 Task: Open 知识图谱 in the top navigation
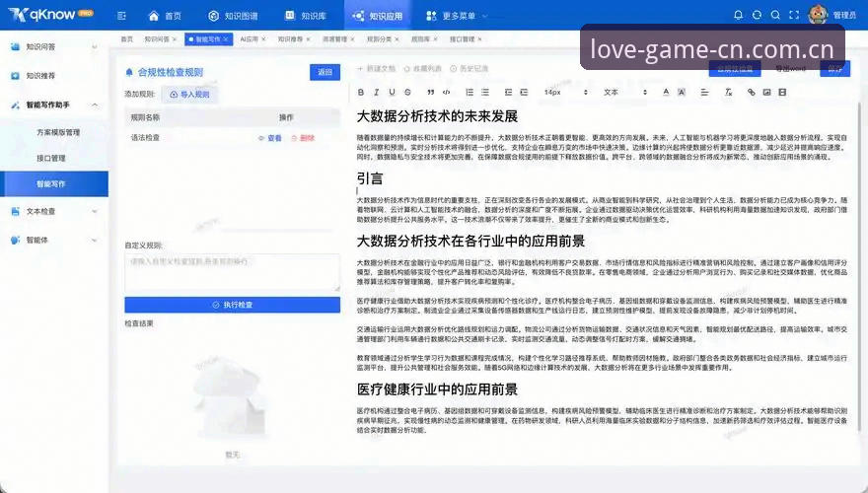click(233, 16)
